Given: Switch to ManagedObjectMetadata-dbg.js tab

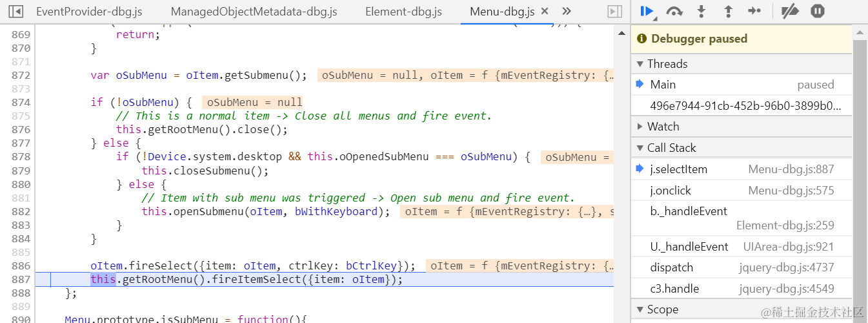Looking at the screenshot, I should point(254,12).
